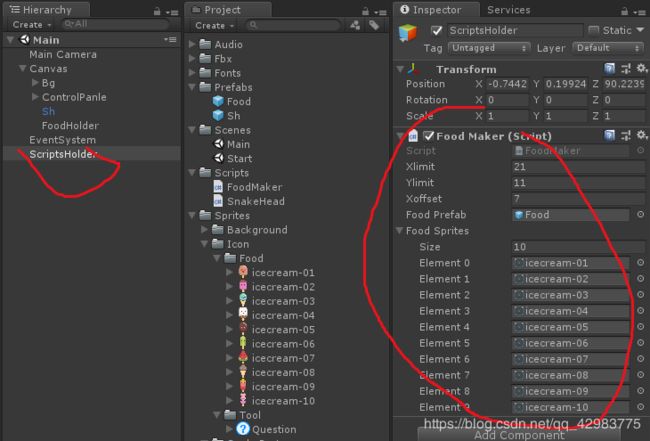Click the Project search-by-label tag icon

374,25
